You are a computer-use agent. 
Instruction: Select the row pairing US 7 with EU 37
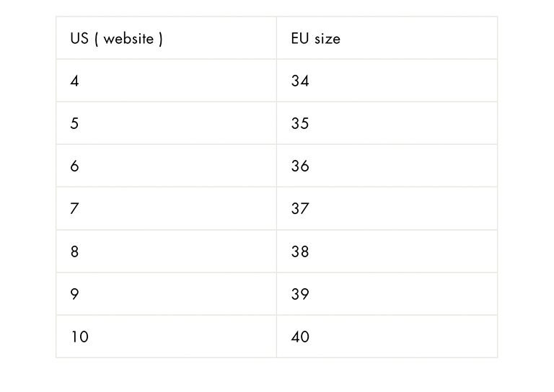[276, 209]
